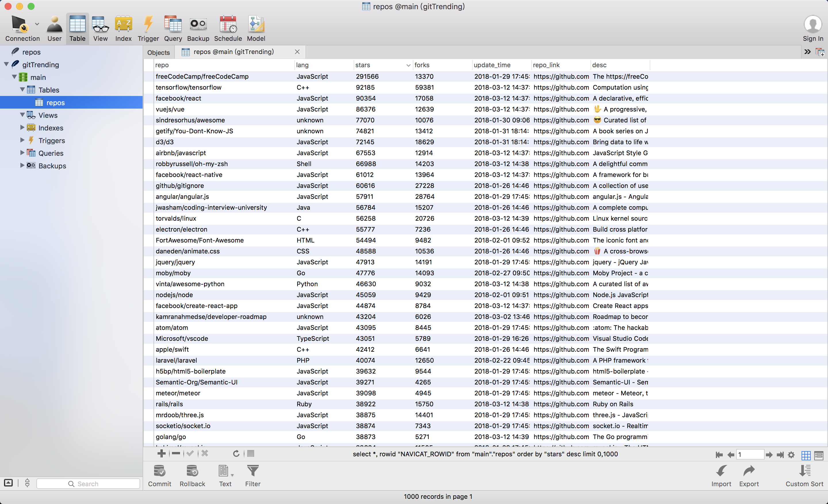Add a new record with plus

pyautogui.click(x=161, y=454)
